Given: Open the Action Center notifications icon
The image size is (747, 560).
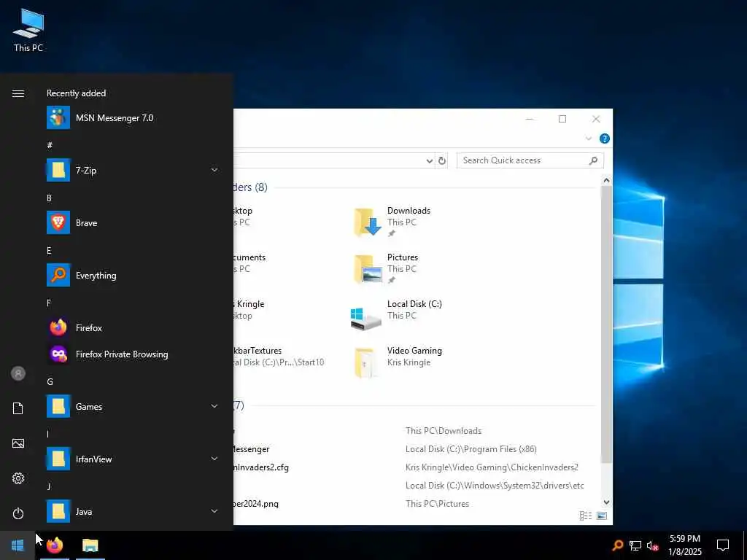Looking at the screenshot, I should pos(723,545).
